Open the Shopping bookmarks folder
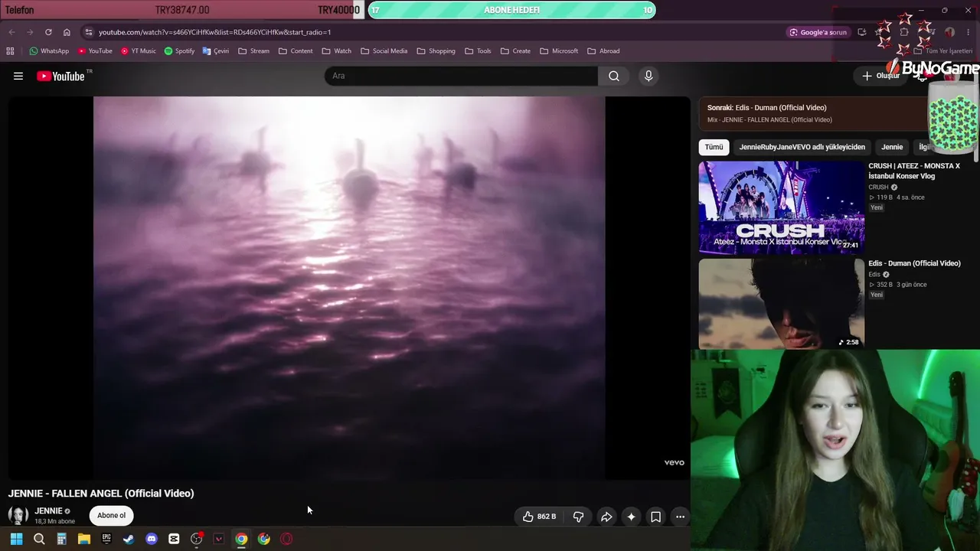 436,51
